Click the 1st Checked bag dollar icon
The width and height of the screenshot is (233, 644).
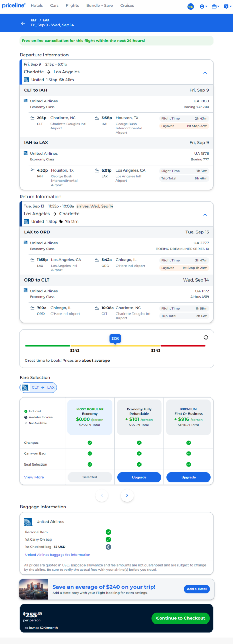pyautogui.click(x=109, y=547)
